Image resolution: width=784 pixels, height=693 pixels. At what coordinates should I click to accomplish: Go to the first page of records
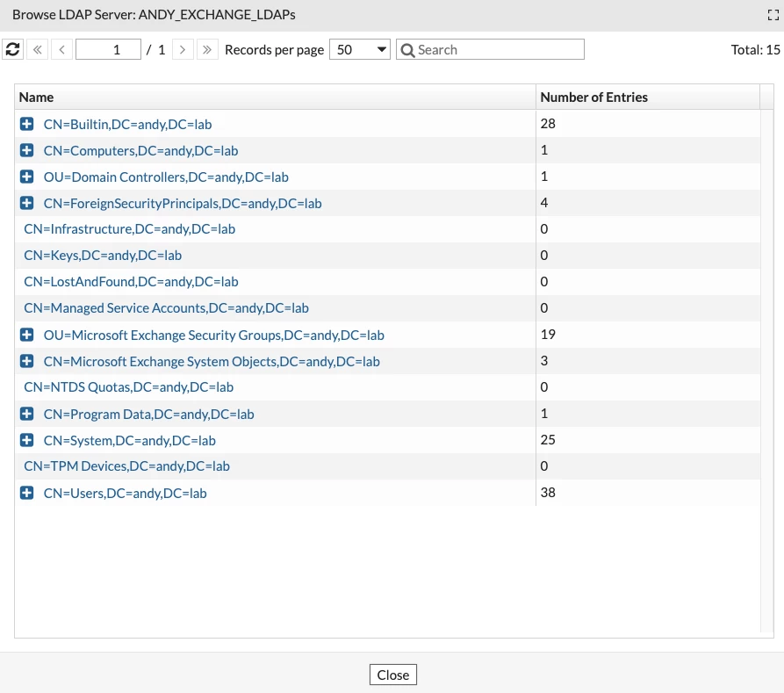click(38, 49)
